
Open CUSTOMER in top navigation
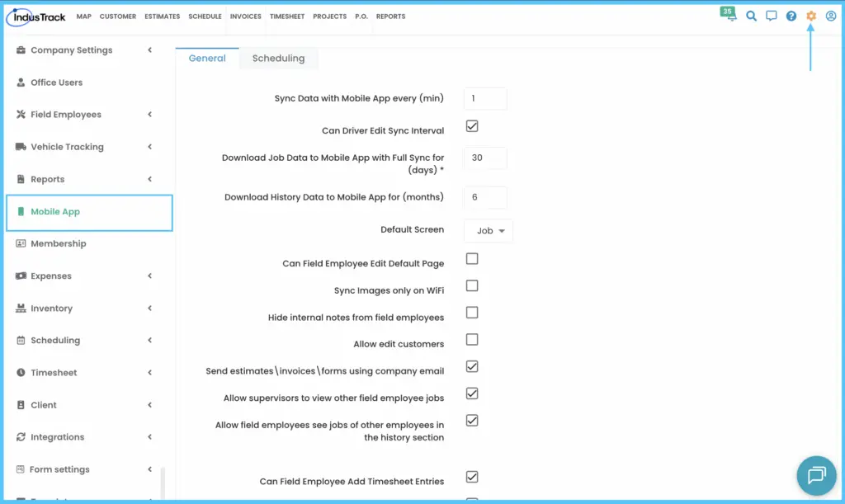(117, 16)
